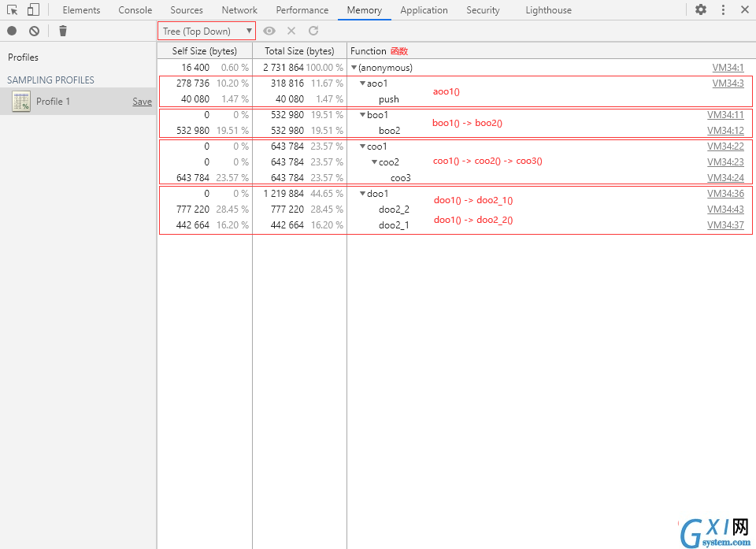Open source link VM34:36
Screen dimensions: 756x549
point(725,194)
